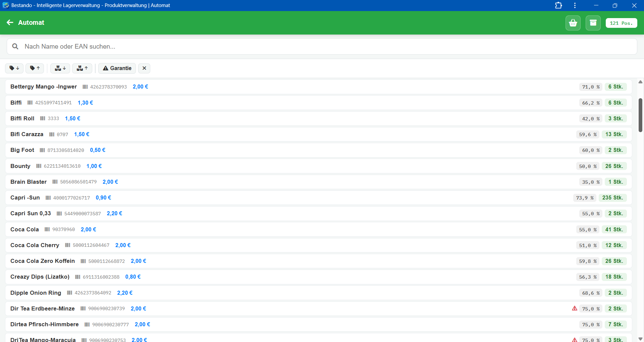Open the shopping basket icon

573,23
